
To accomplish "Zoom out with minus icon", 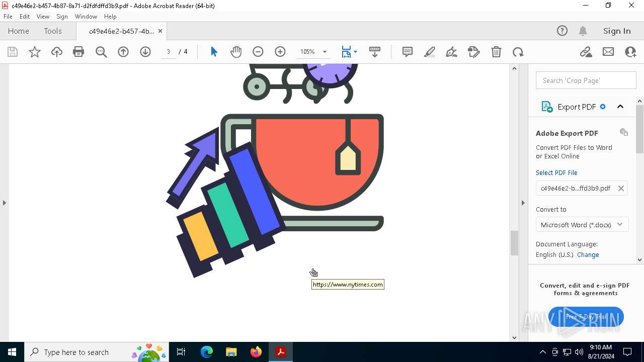I will point(258,52).
